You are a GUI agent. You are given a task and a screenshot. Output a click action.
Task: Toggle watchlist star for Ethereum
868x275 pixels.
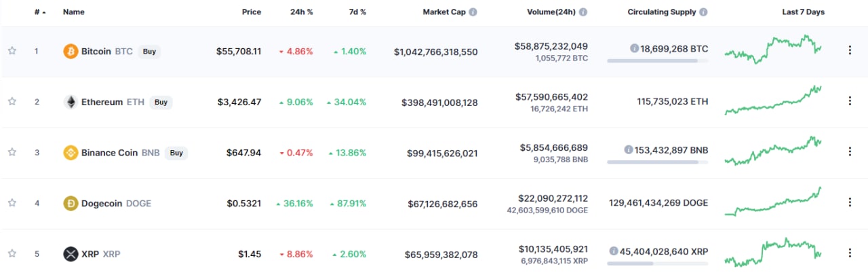tap(12, 102)
